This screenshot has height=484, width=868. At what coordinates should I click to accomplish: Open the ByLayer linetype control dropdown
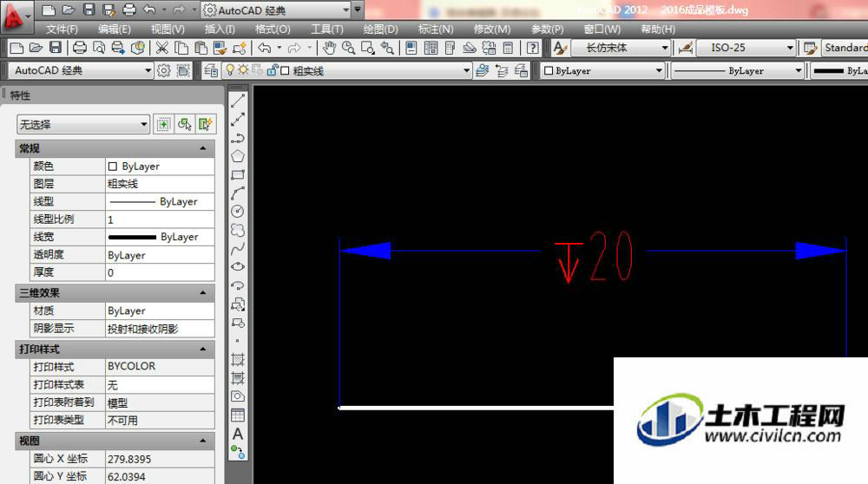click(x=799, y=71)
